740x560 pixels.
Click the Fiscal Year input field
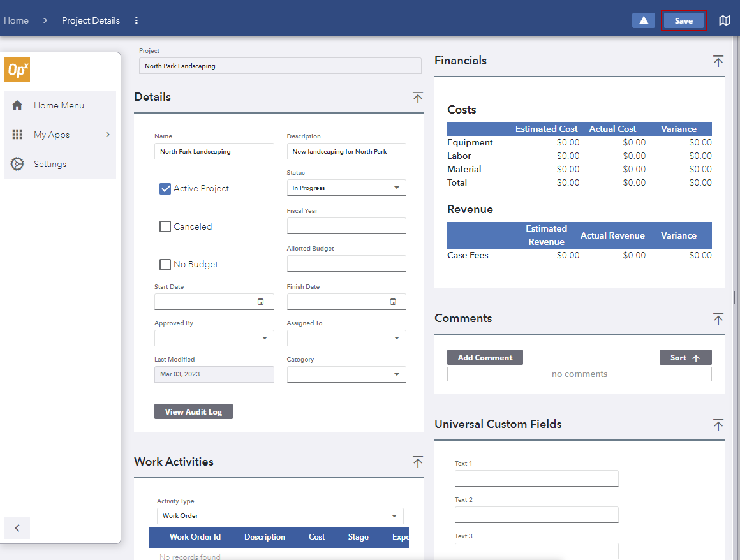[x=346, y=226]
